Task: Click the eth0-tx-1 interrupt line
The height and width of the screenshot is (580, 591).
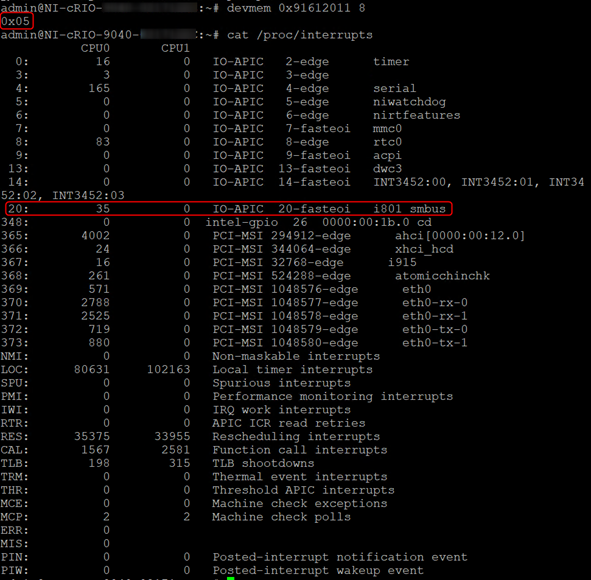Action: pyautogui.click(x=234, y=343)
